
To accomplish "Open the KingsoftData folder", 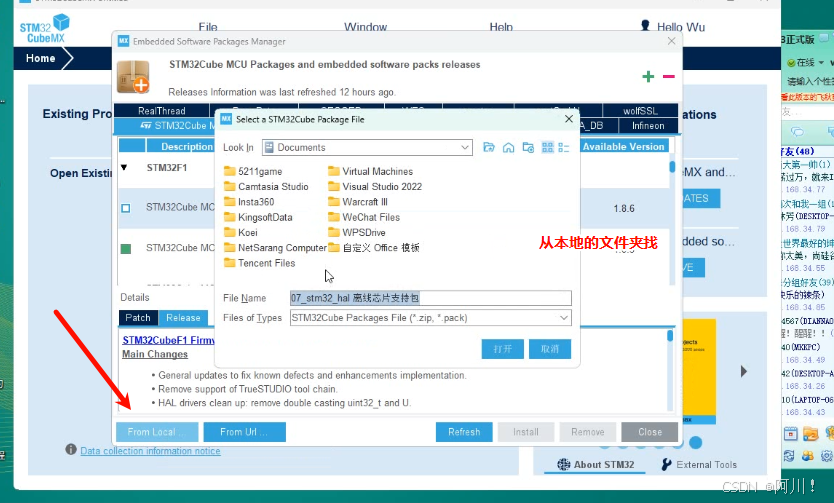I will tap(258, 217).
